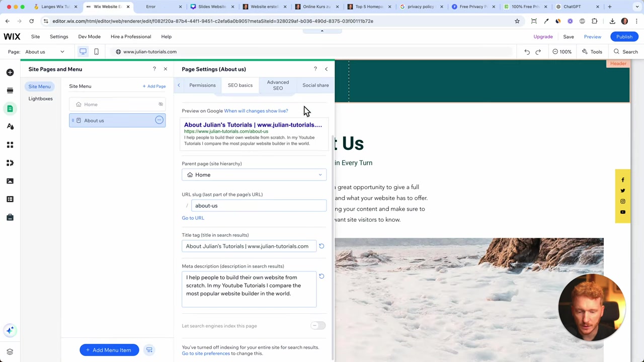Click the Upgrade link
Viewport: 644px width, 362px height.
click(x=543, y=37)
